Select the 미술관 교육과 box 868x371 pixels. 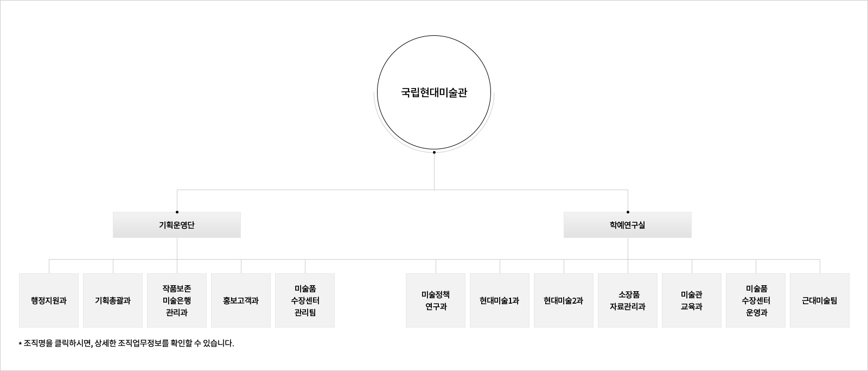[692, 300]
